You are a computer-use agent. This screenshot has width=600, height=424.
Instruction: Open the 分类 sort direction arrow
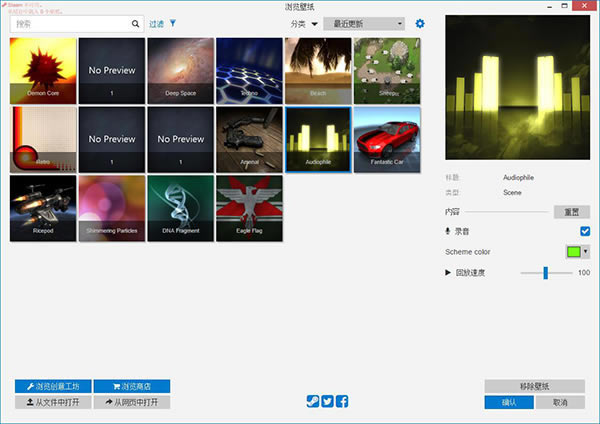(315, 24)
